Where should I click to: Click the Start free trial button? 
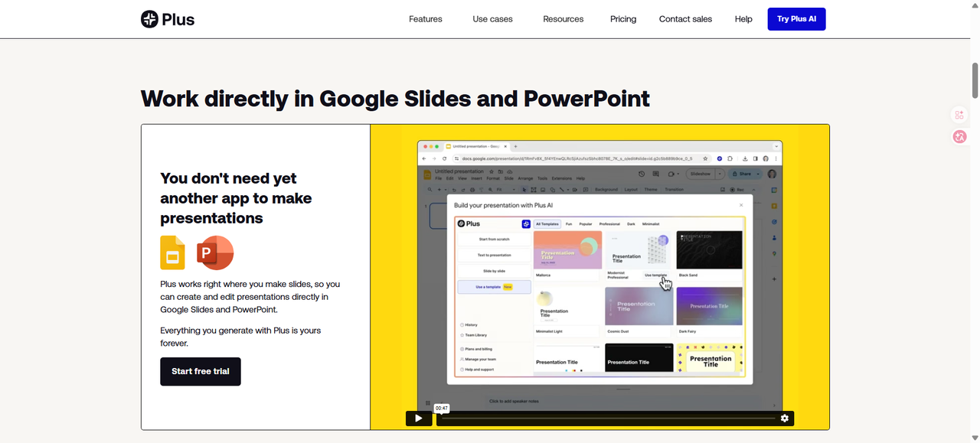pos(201,371)
